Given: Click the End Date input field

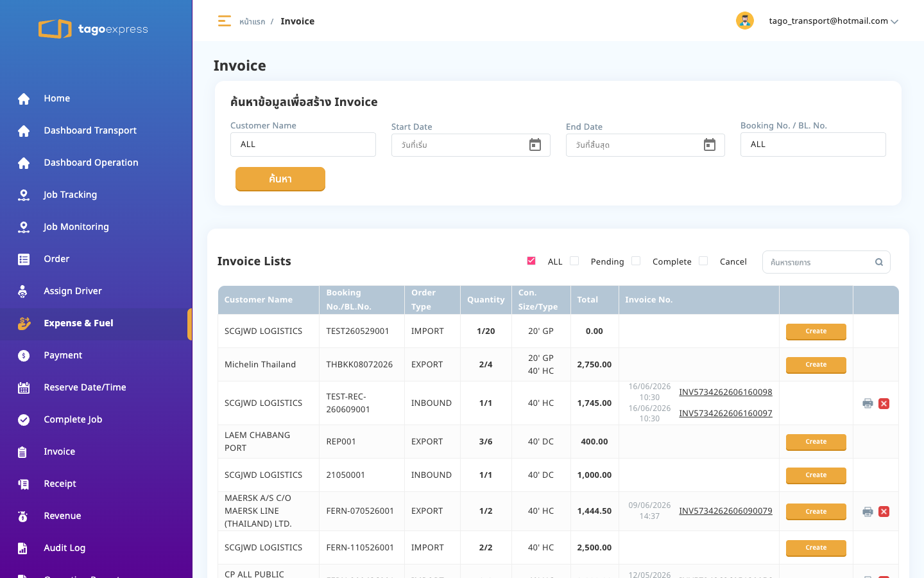Looking at the screenshot, I should [646, 145].
